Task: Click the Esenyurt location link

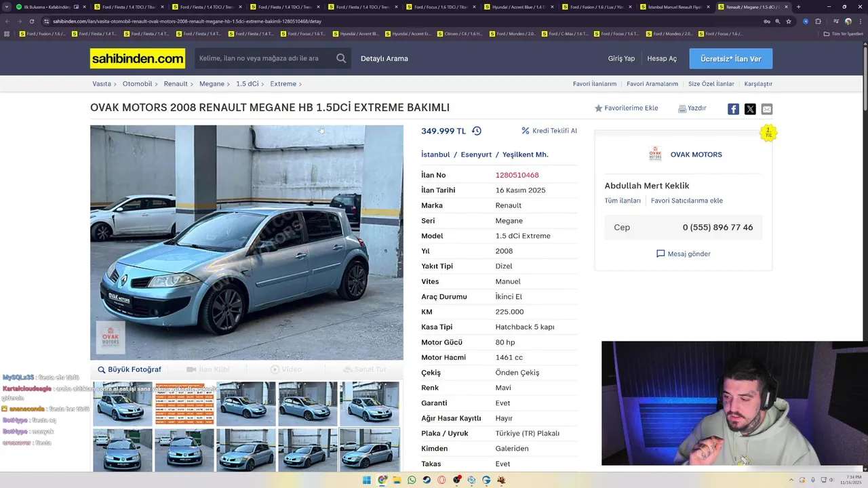Action: [476, 155]
